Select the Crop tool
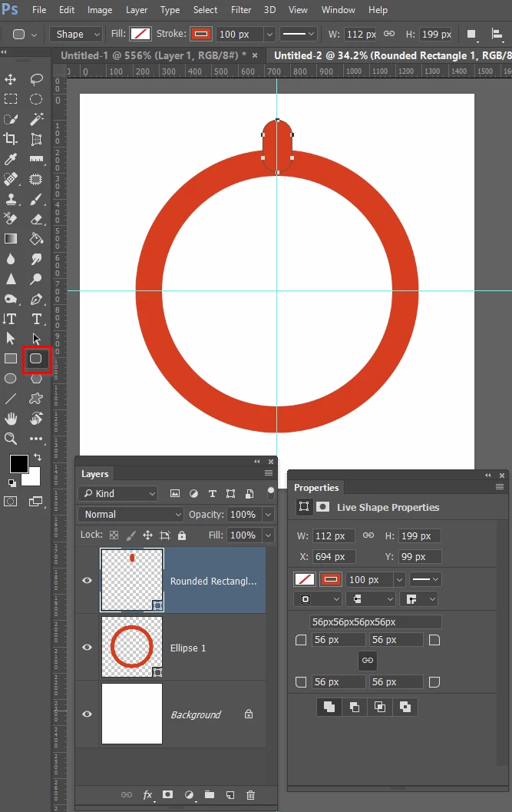The width and height of the screenshot is (512, 812). 10,139
